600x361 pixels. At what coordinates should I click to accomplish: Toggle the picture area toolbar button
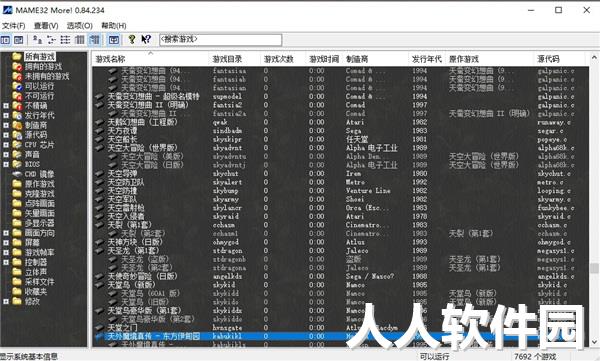tap(114, 39)
